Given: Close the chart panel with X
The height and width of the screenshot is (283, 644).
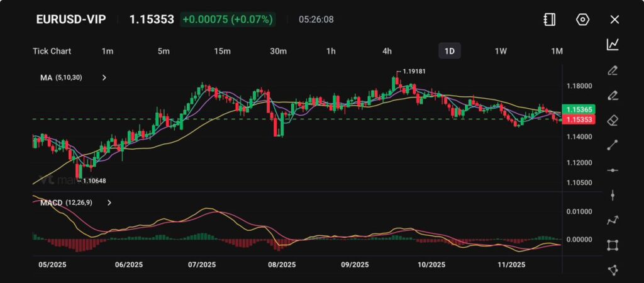Looking at the screenshot, I should coord(614,19).
